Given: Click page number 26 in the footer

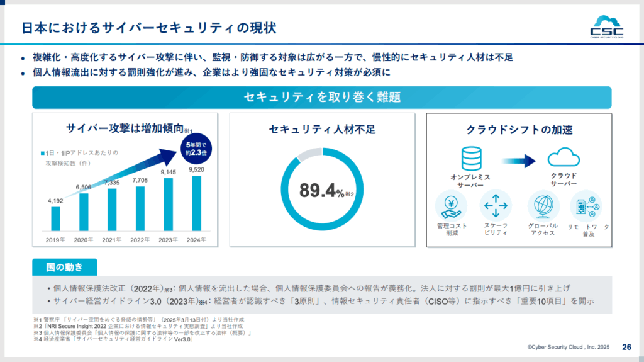Looking at the screenshot, I should click(x=626, y=346).
